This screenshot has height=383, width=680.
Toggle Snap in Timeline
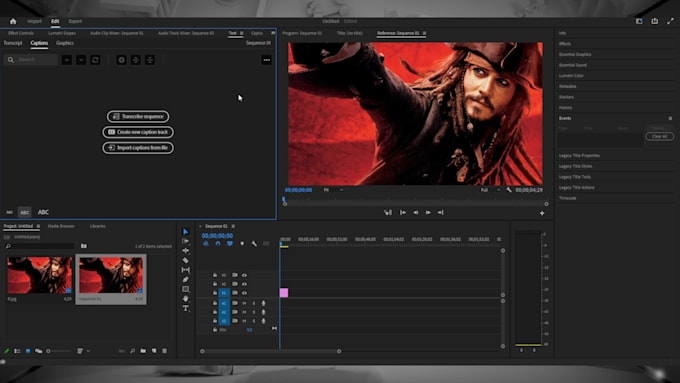click(x=218, y=244)
